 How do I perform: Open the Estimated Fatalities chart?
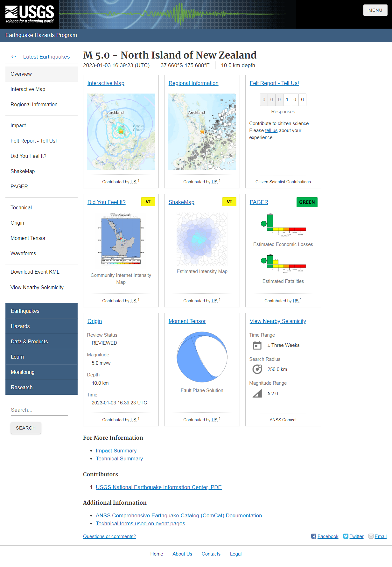[x=283, y=263]
